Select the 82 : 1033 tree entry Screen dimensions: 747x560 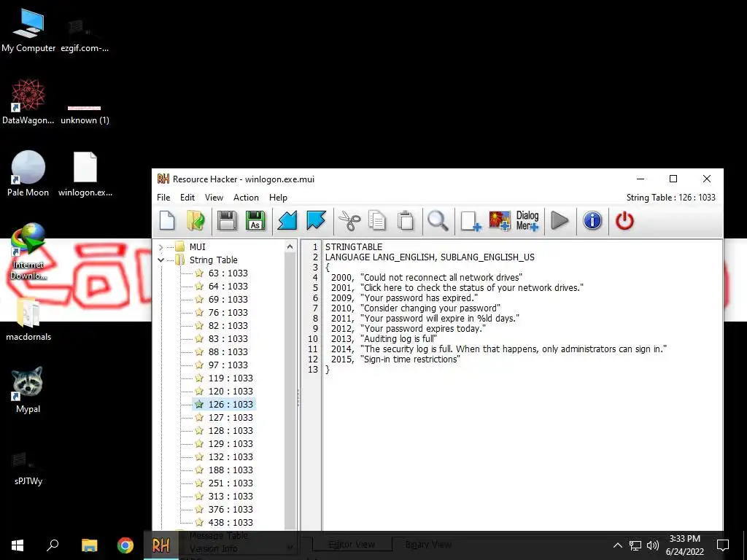click(x=228, y=326)
